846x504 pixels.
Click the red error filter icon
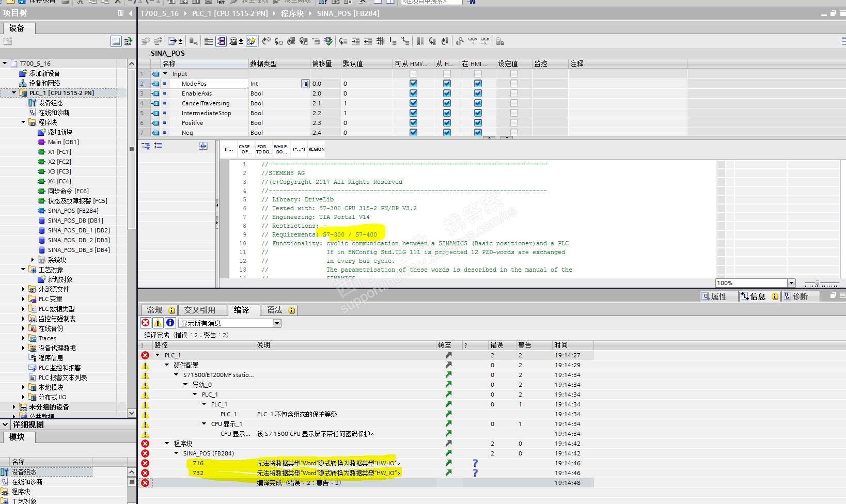point(146,323)
